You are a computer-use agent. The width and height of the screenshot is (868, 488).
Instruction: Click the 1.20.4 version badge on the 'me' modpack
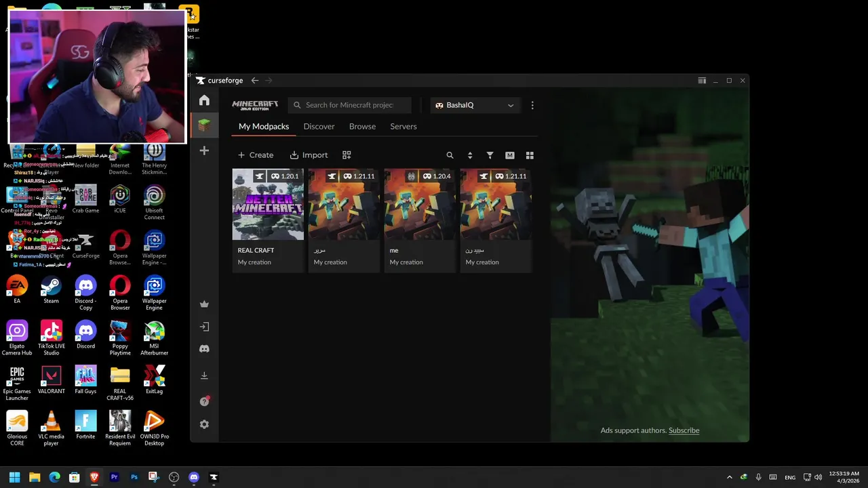pyautogui.click(x=437, y=176)
